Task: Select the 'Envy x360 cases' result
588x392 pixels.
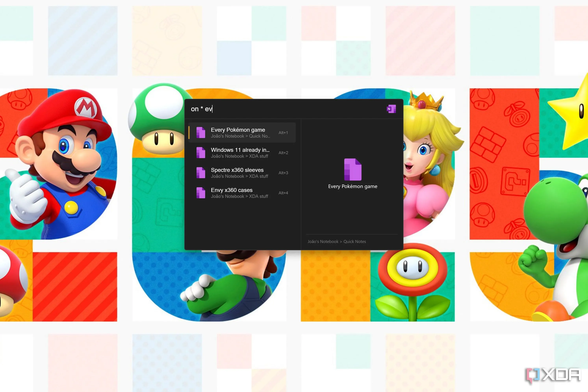Action: coord(242,193)
